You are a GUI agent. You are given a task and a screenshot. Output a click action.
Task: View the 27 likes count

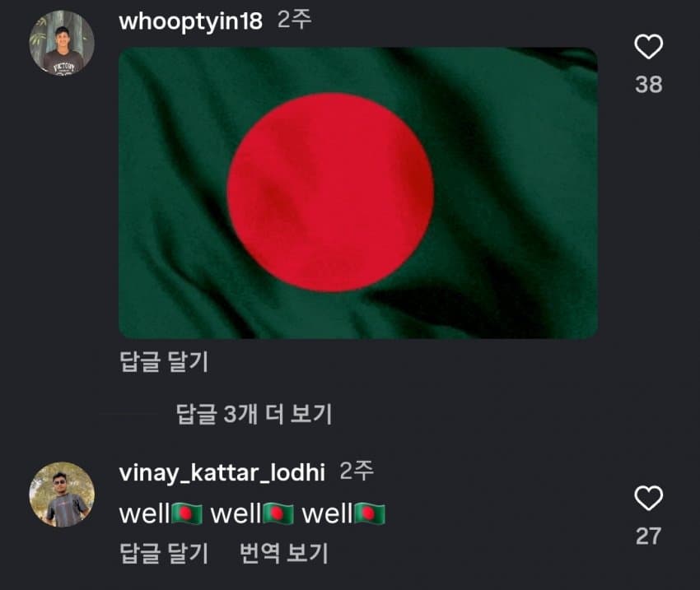[649, 536]
